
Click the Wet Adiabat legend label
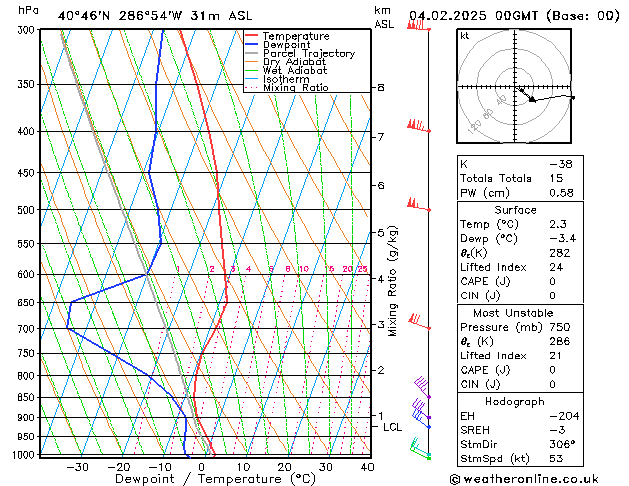pyautogui.click(x=295, y=70)
